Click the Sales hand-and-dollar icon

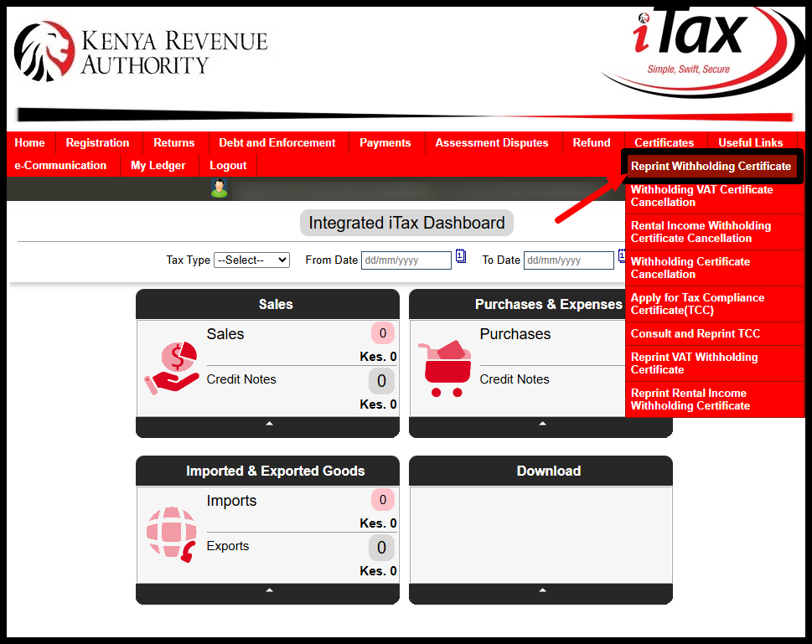click(x=172, y=368)
